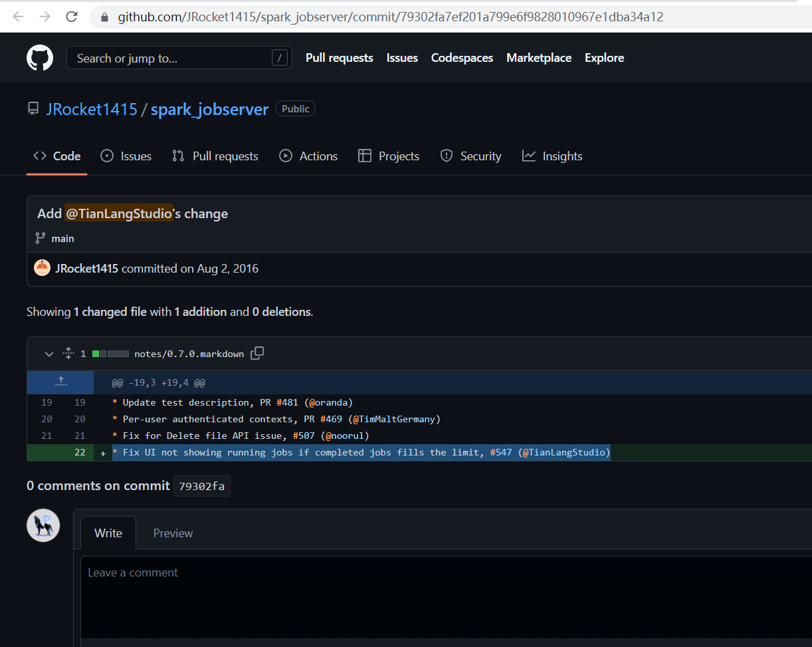Select the Code repository tab
Viewport: 812px width, 647px height.
point(57,156)
